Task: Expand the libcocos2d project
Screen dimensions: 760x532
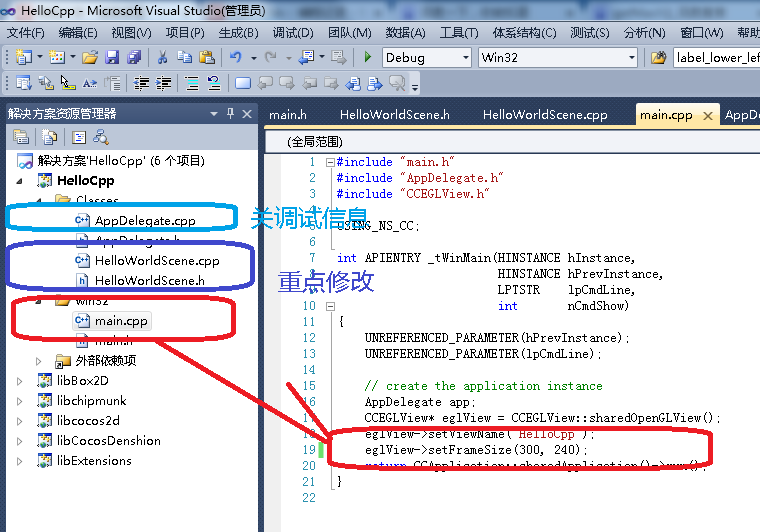Action: click(19, 421)
